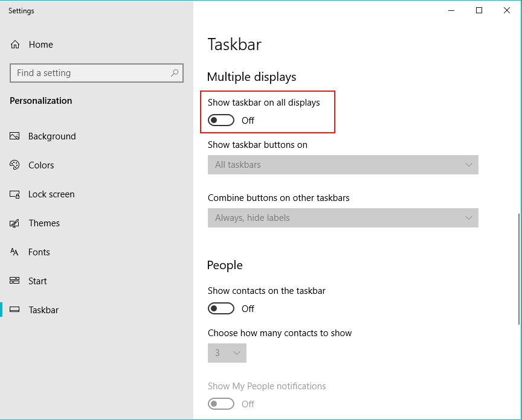Click the Taskbar page title
Screen dimensions: 522x420
pos(234,44)
